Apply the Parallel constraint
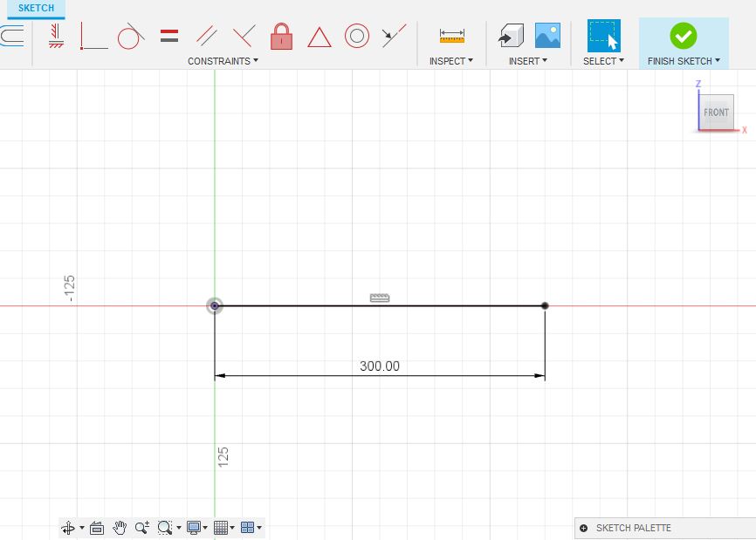The image size is (756, 540). pyautogui.click(x=207, y=36)
